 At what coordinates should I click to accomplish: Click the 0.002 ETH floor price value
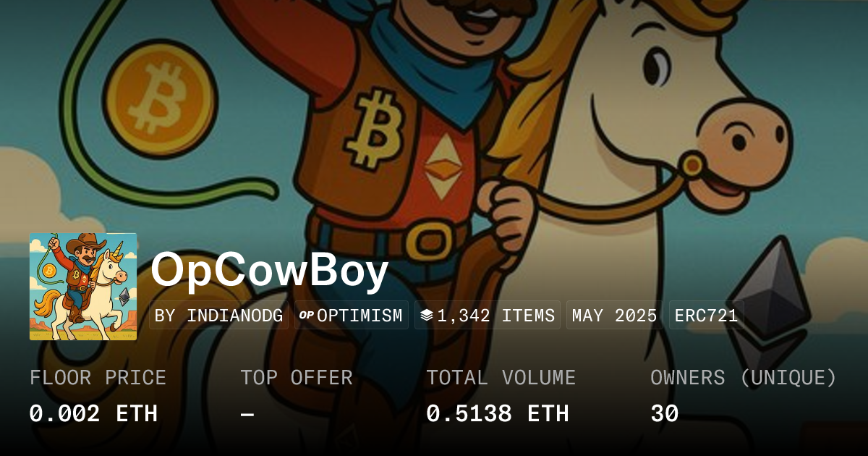[x=93, y=413]
